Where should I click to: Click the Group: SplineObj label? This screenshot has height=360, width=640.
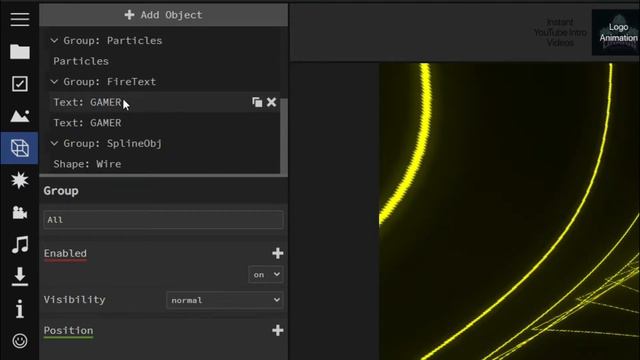click(113, 143)
